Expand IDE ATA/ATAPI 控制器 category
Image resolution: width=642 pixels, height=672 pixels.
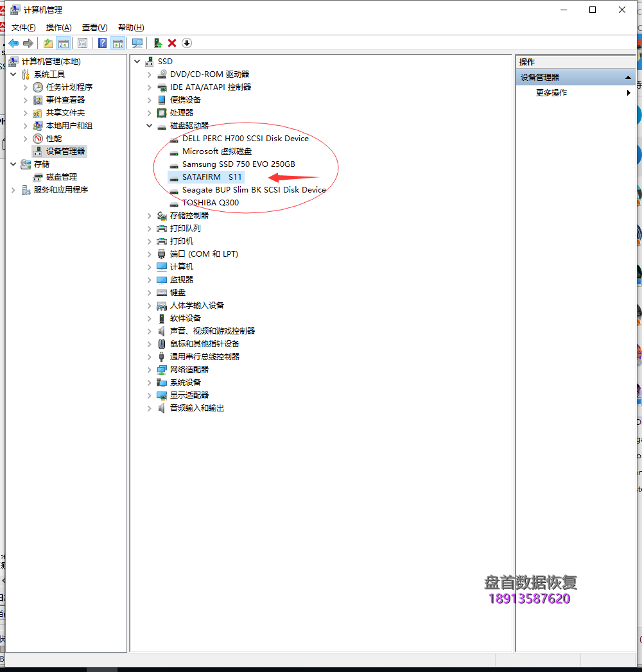[149, 87]
